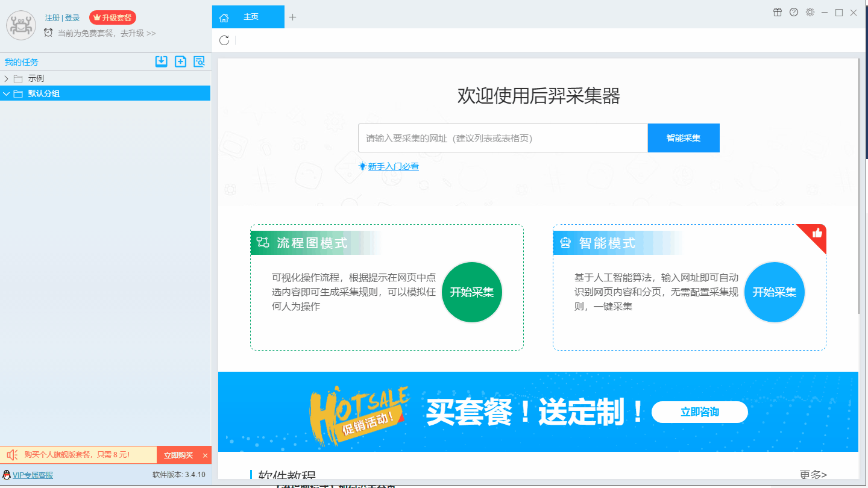This screenshot has height=488, width=868.
Task: Click the crab avatar profile icon
Action: click(21, 25)
